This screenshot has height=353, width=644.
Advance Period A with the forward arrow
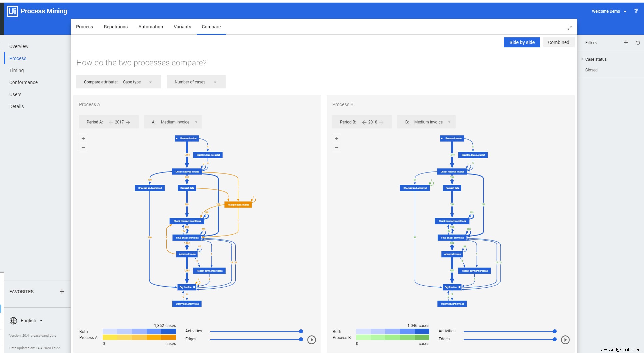pos(129,122)
